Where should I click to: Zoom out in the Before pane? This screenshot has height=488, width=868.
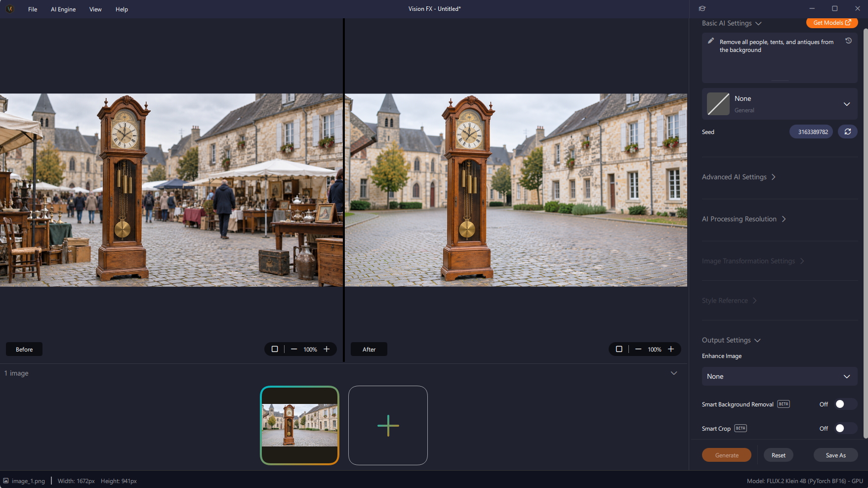[x=294, y=349]
